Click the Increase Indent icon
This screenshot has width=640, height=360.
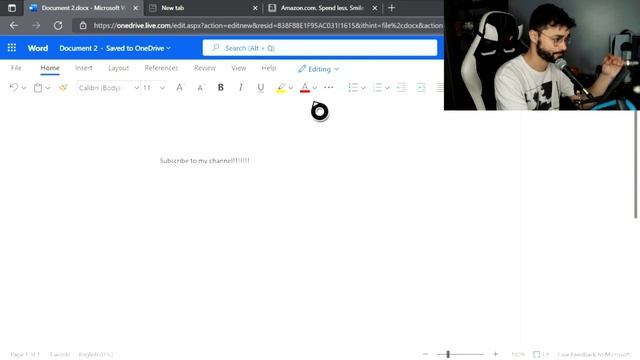pyautogui.click(x=421, y=87)
